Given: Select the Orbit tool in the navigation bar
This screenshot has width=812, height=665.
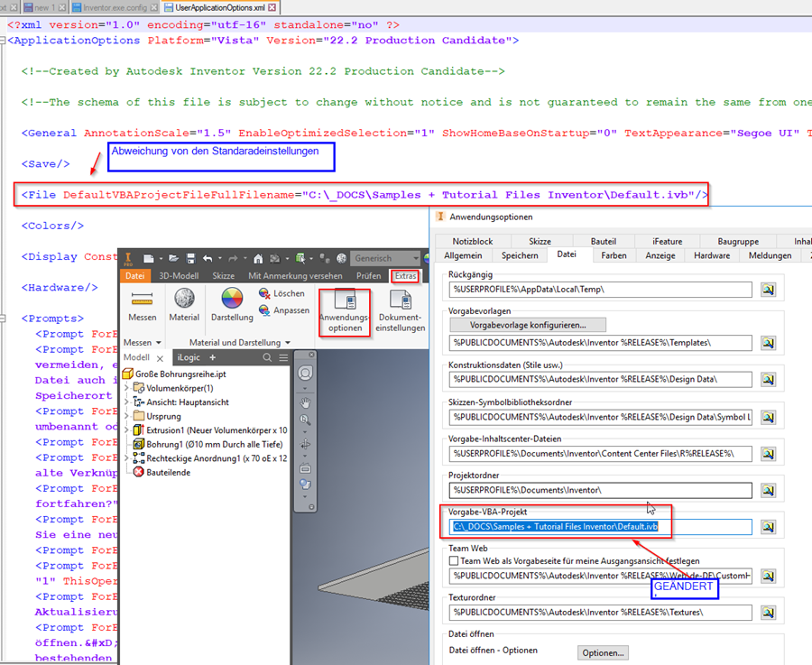Looking at the screenshot, I should [306, 444].
